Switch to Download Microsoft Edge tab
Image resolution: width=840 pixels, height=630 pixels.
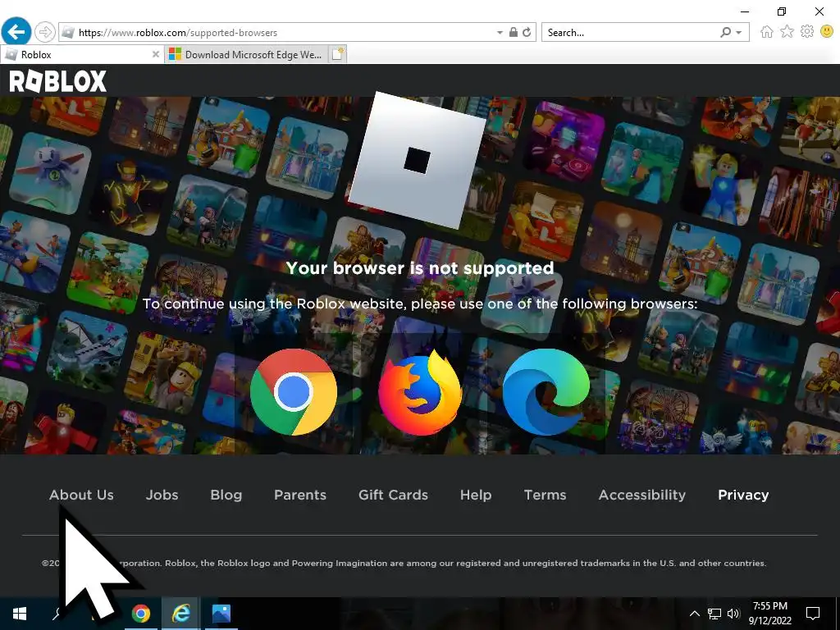245,55
